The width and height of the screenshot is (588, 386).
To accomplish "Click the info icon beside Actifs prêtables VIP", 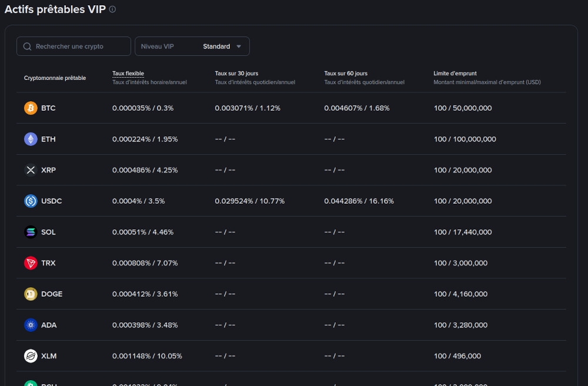I will click(x=112, y=9).
